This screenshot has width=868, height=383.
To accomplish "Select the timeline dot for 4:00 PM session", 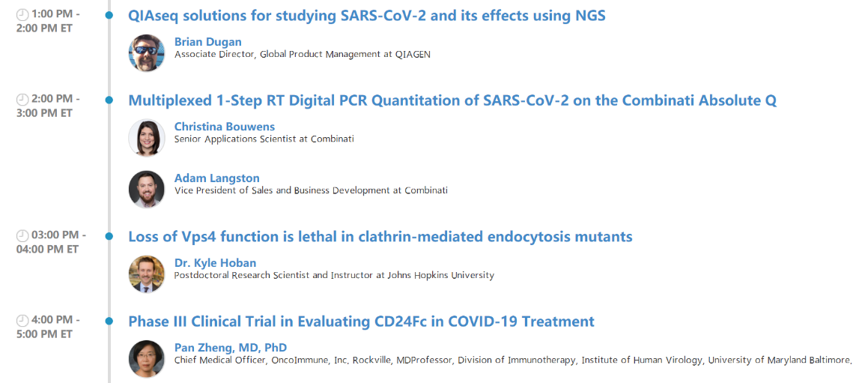I will click(x=109, y=321).
